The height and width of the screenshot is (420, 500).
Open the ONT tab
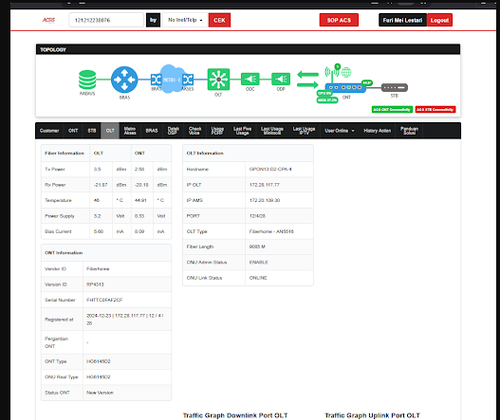[73, 131]
